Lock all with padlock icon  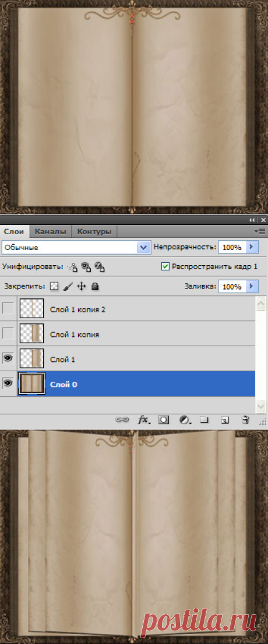(95, 286)
